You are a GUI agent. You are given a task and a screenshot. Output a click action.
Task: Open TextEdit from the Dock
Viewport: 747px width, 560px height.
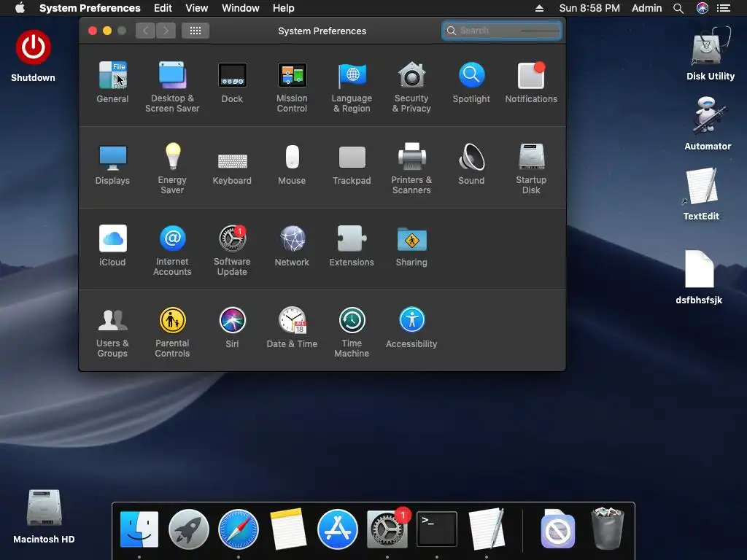click(x=487, y=529)
